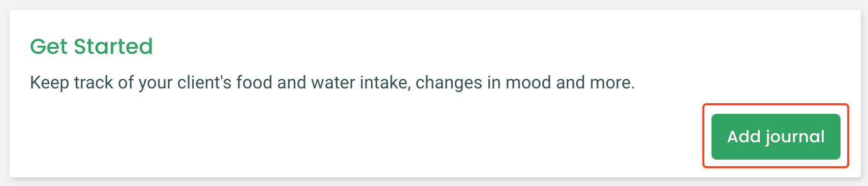This screenshot has height=186, width=868.
Task: Click 'Keep track' at the description's start
Action: pos(71,82)
